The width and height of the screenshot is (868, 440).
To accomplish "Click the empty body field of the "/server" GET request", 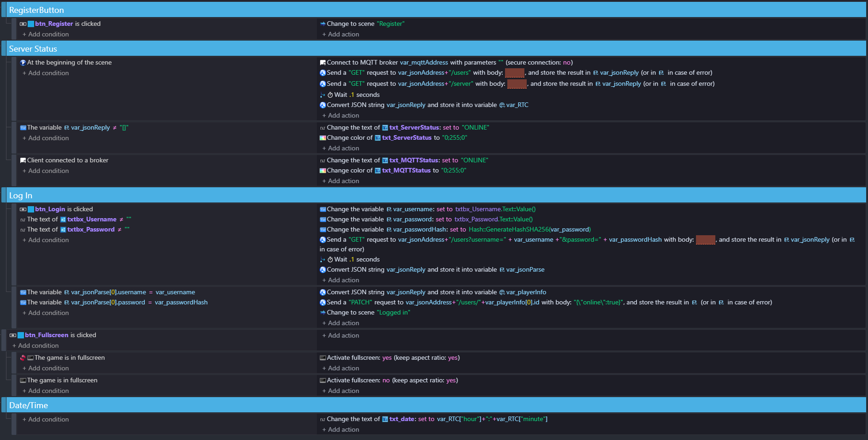I will point(517,84).
